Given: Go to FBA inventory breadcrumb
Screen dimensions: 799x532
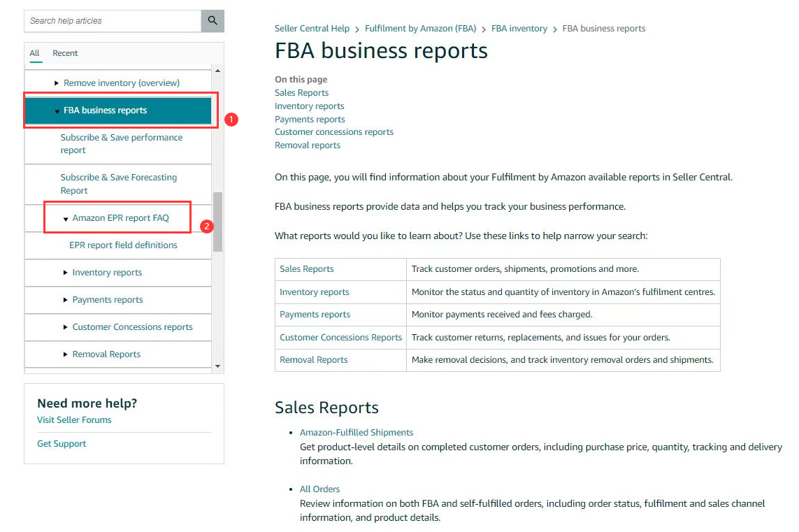Looking at the screenshot, I should [519, 29].
